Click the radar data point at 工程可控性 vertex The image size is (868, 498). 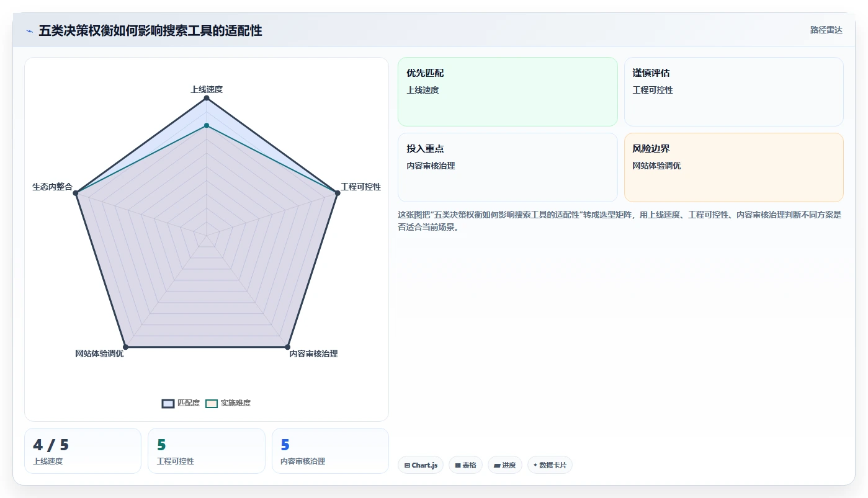338,193
